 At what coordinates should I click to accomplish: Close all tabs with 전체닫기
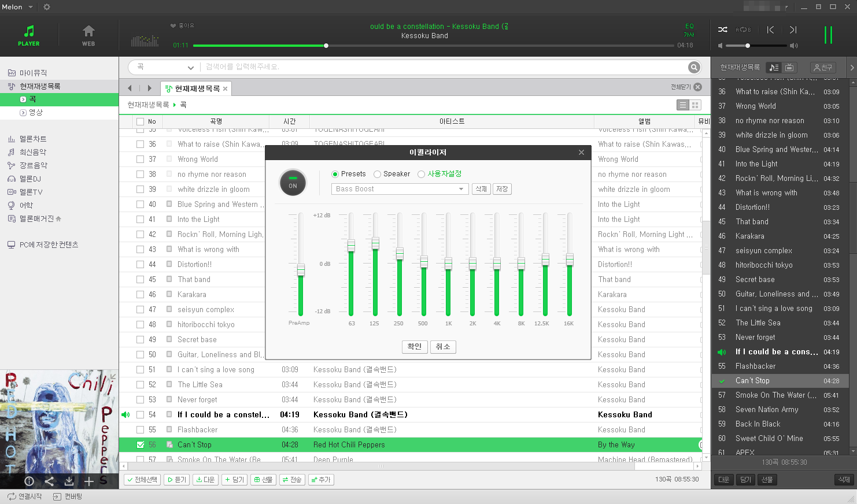[x=686, y=87]
